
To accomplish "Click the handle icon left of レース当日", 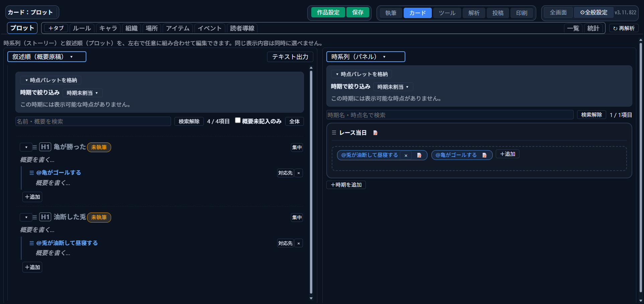I will pyautogui.click(x=334, y=133).
